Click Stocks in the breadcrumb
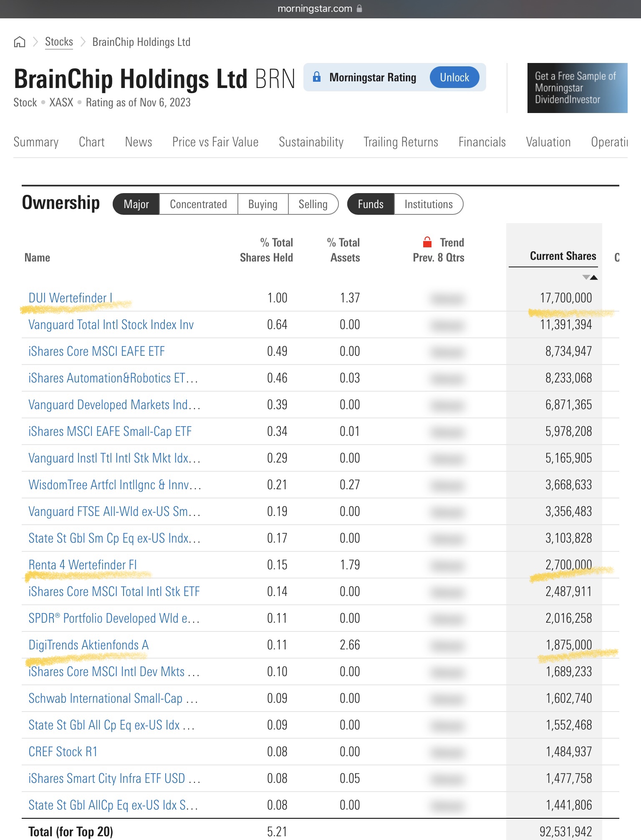This screenshot has width=641, height=840. (x=59, y=42)
